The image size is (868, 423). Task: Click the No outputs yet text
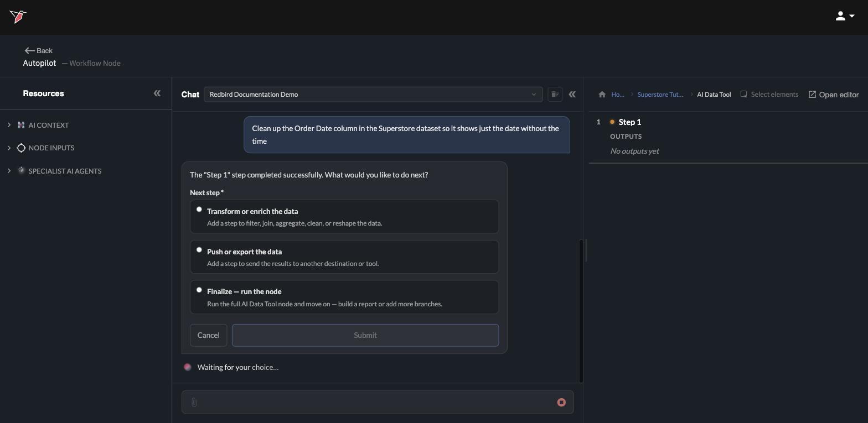pos(634,151)
